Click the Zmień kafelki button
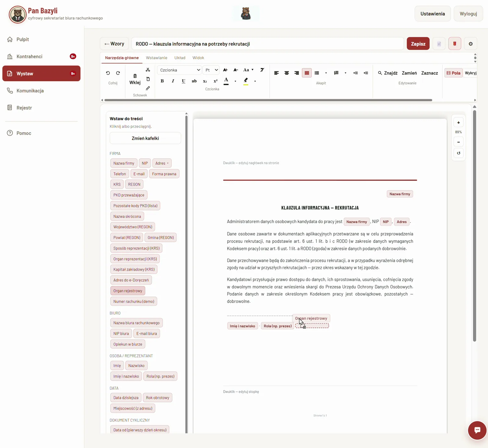 click(145, 138)
